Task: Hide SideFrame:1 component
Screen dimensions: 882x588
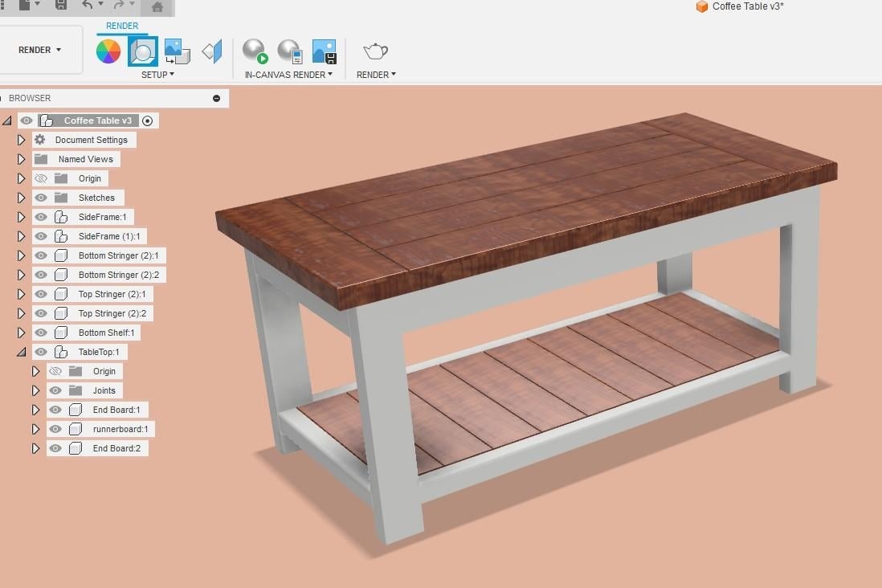Action: coord(40,217)
